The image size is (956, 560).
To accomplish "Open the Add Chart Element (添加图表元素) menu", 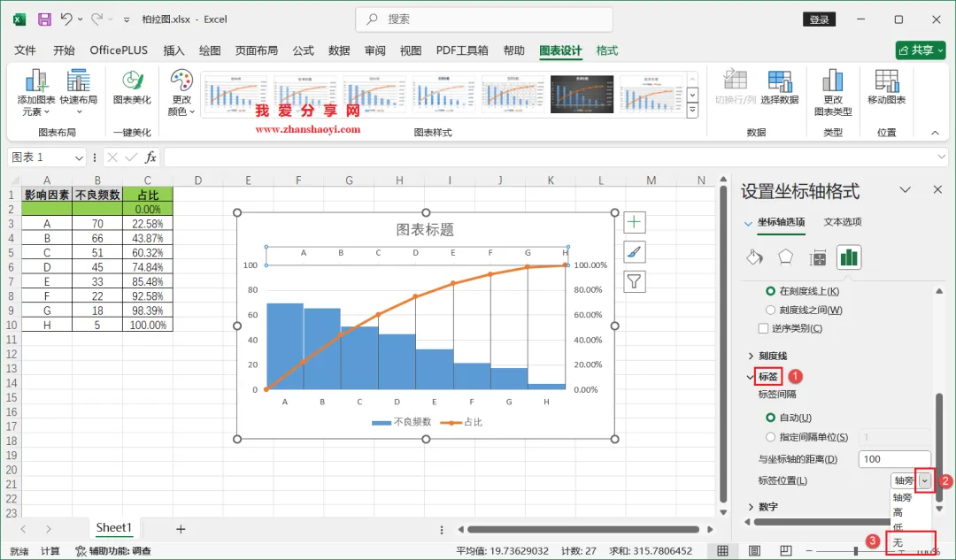I will coord(36,93).
